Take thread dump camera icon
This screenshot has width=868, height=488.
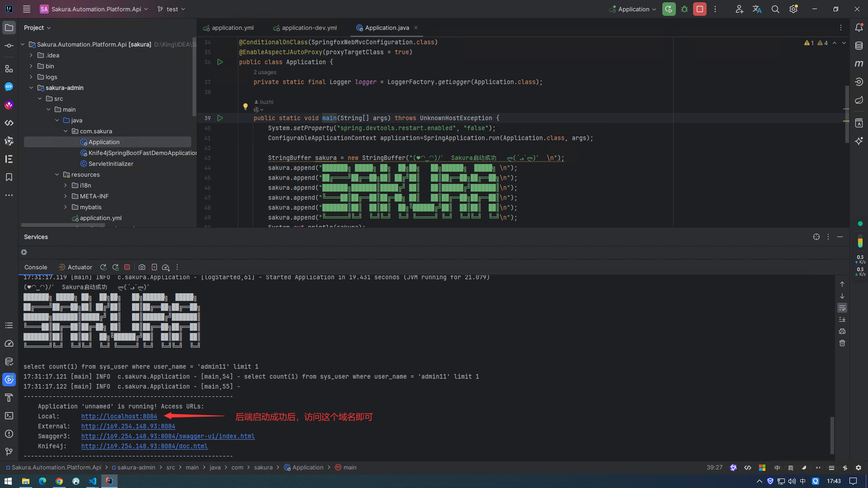click(x=142, y=267)
